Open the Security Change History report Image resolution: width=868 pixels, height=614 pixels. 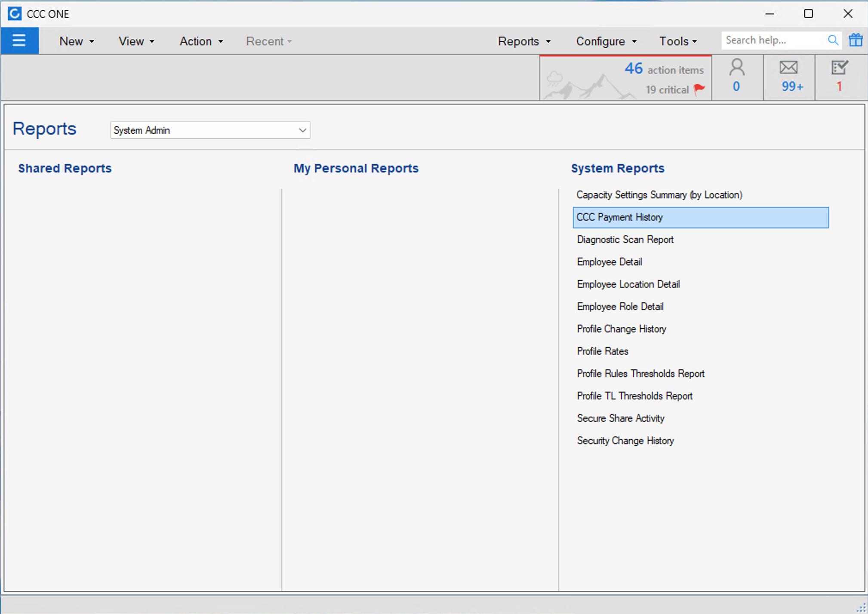click(625, 441)
